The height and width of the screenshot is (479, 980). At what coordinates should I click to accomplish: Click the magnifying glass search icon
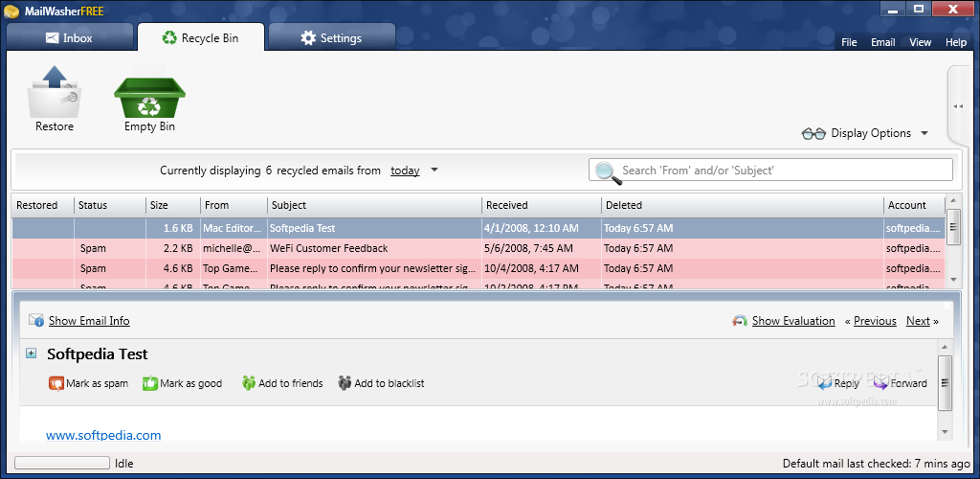[x=608, y=172]
